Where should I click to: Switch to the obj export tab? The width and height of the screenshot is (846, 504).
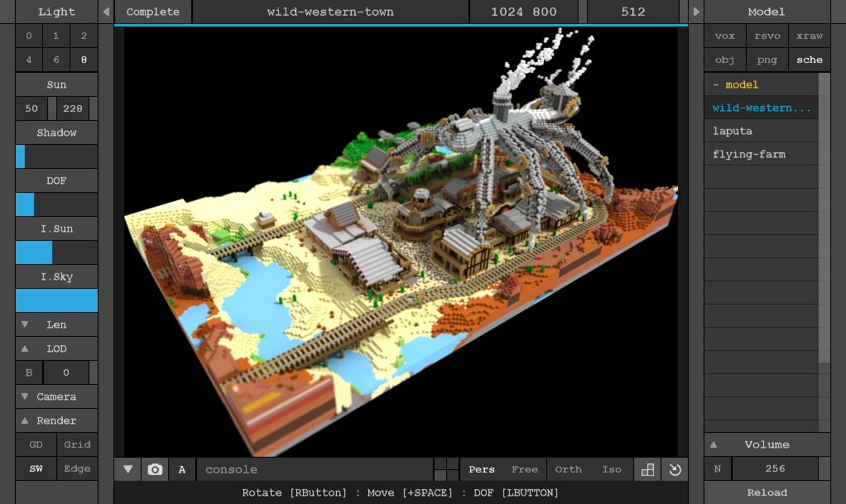pos(724,60)
